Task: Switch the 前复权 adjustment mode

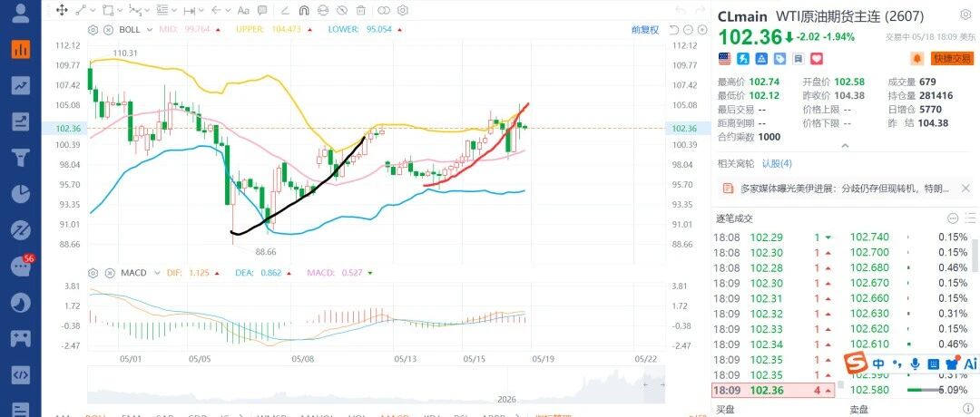Action: click(x=645, y=29)
